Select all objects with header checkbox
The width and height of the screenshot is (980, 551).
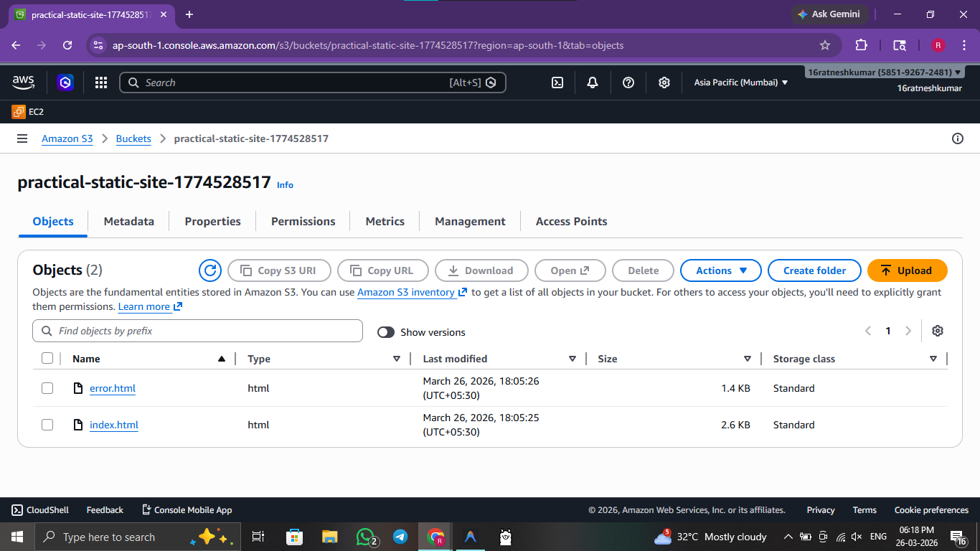pos(47,359)
